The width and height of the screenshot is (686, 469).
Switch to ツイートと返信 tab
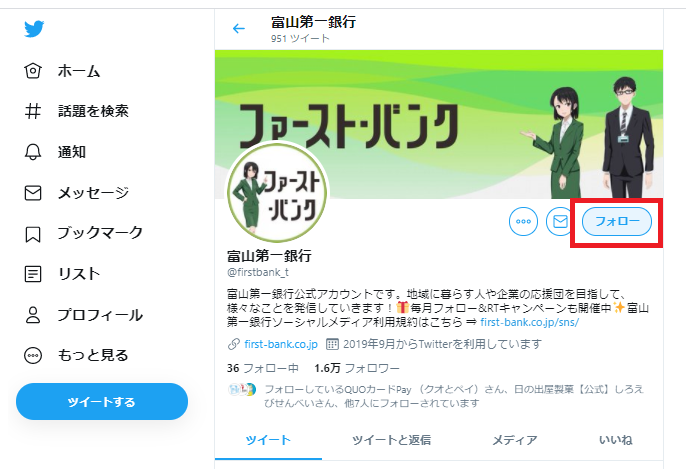392,440
